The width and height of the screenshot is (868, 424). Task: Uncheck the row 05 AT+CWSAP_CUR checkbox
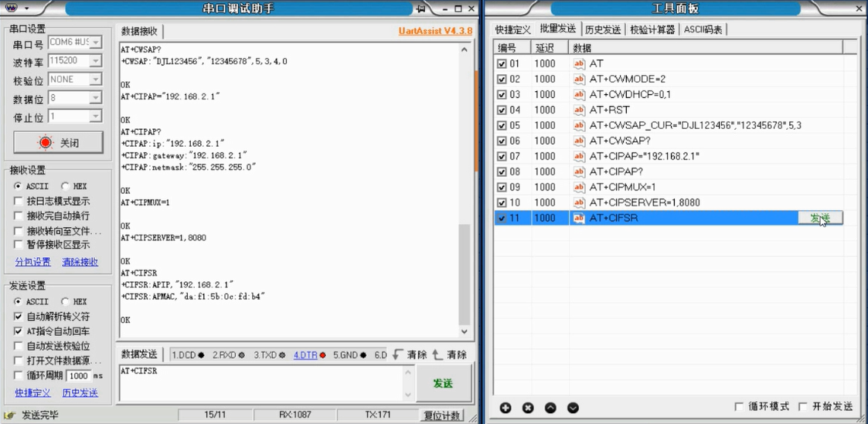502,125
